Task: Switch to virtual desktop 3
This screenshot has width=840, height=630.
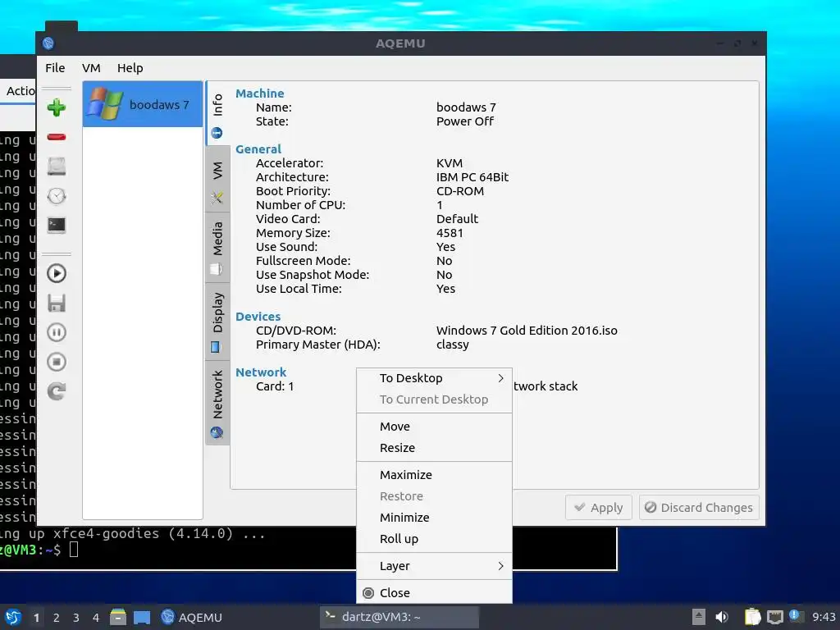Action: 76,618
